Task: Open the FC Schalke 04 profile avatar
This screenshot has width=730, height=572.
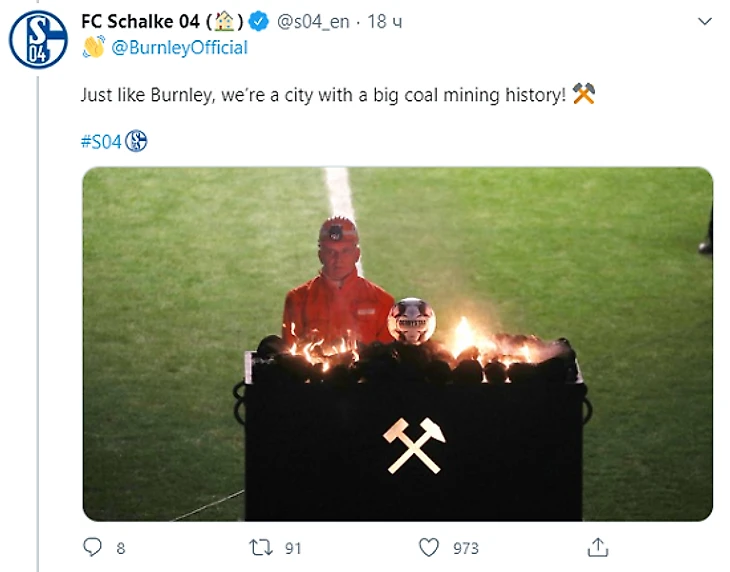Action: pos(38,39)
